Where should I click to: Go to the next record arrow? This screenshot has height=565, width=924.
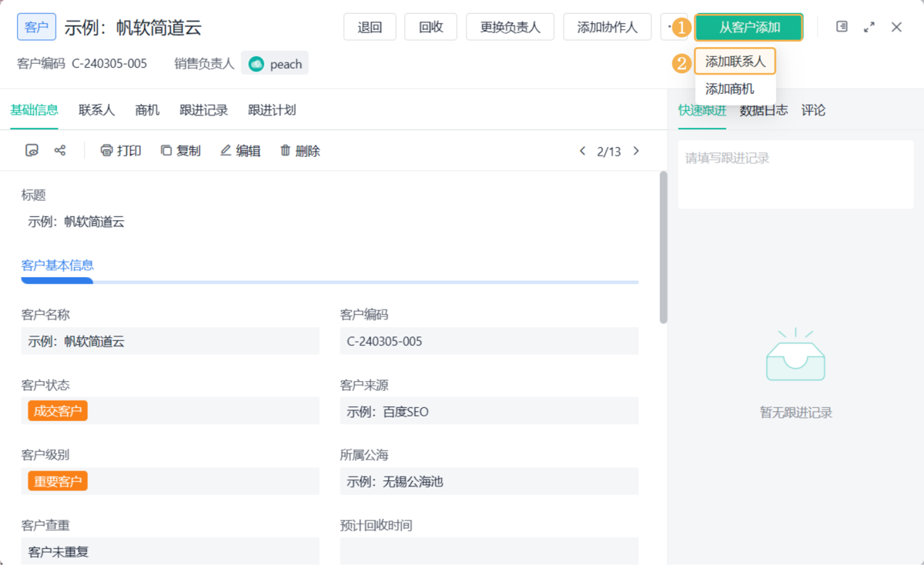[636, 151]
